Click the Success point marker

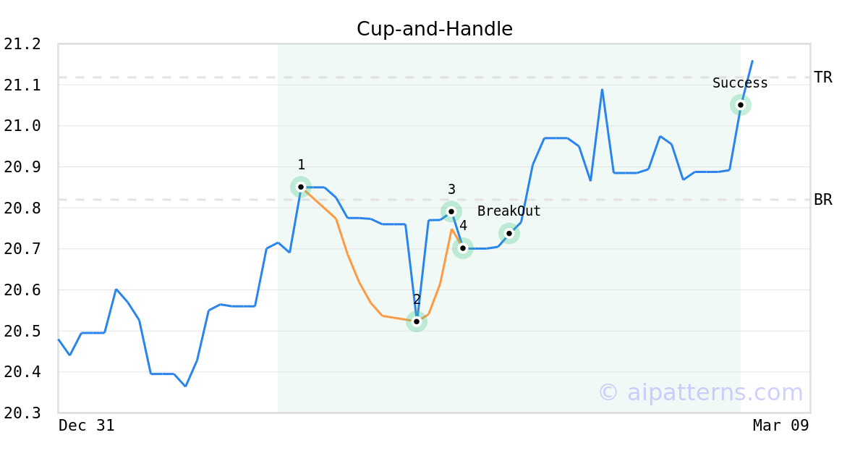click(x=741, y=105)
